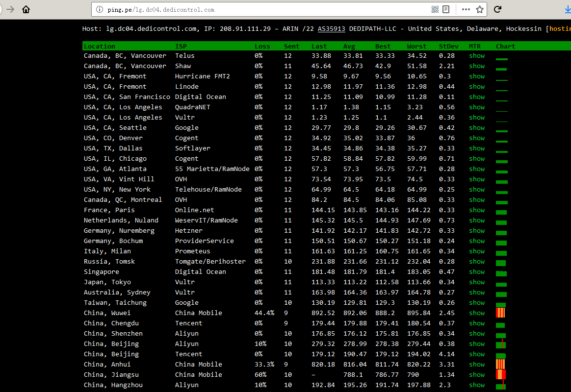Open page actions three-dot menu

point(466,9)
